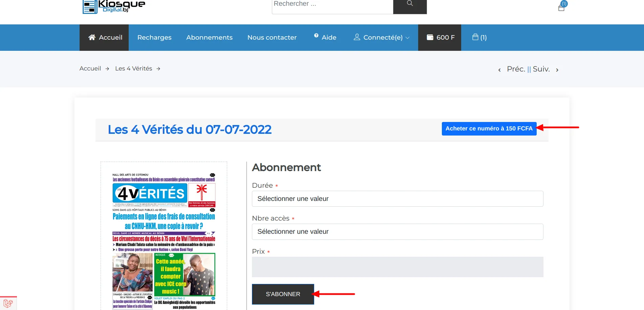644x310 pixels.
Task: Follow the Les 4 Vérités breadcrumb link
Action: click(133, 68)
